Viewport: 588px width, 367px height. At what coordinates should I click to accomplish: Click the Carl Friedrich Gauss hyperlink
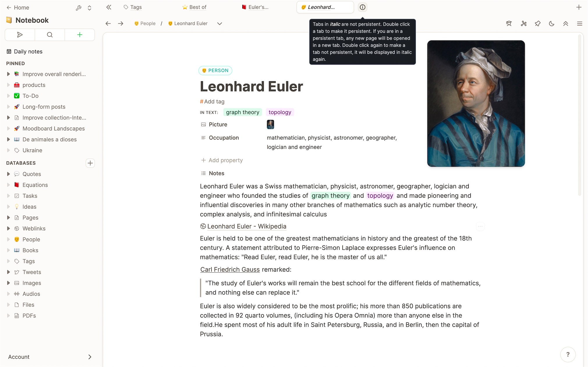point(230,269)
